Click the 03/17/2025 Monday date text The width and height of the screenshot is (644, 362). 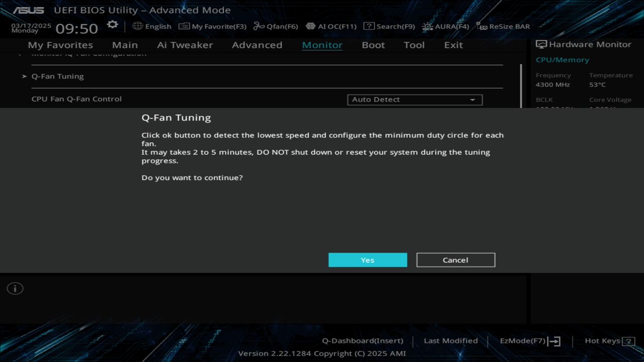31,28
